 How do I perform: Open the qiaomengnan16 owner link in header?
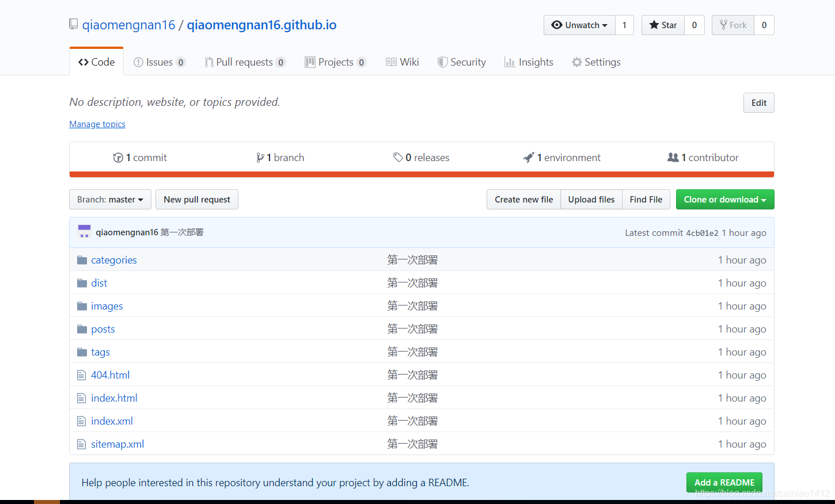click(x=128, y=25)
